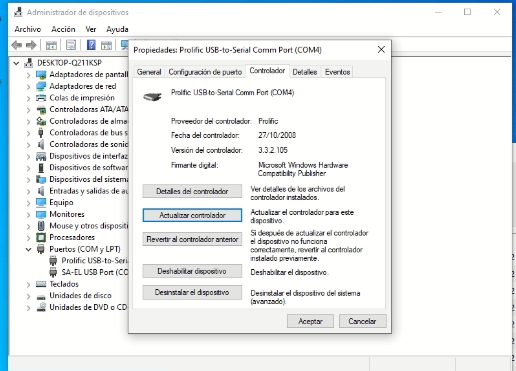The width and height of the screenshot is (516, 371).
Task: Click the Device Manager title bar icon
Action: click(18, 12)
